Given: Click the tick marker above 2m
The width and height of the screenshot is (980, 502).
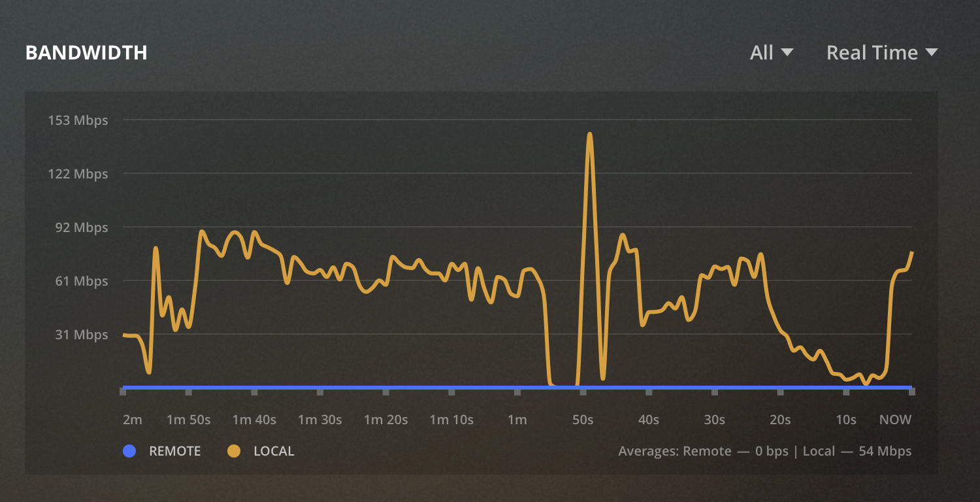Looking at the screenshot, I should [x=123, y=392].
